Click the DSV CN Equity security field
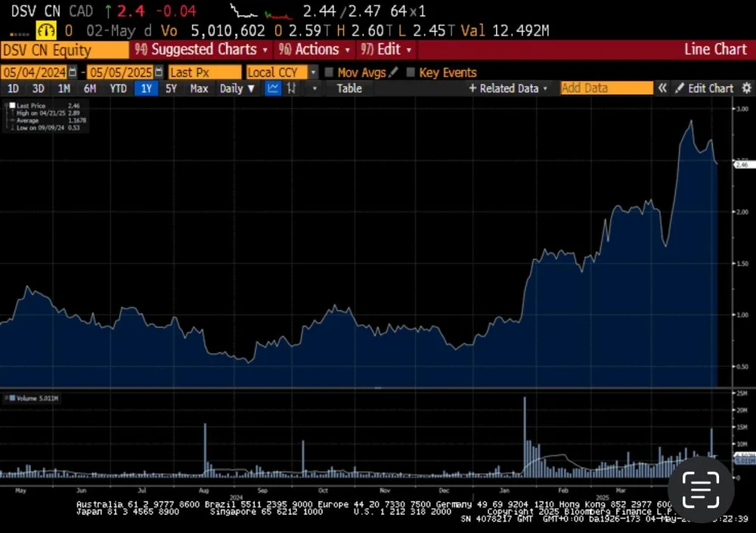This screenshot has width=756, height=533. click(64, 50)
